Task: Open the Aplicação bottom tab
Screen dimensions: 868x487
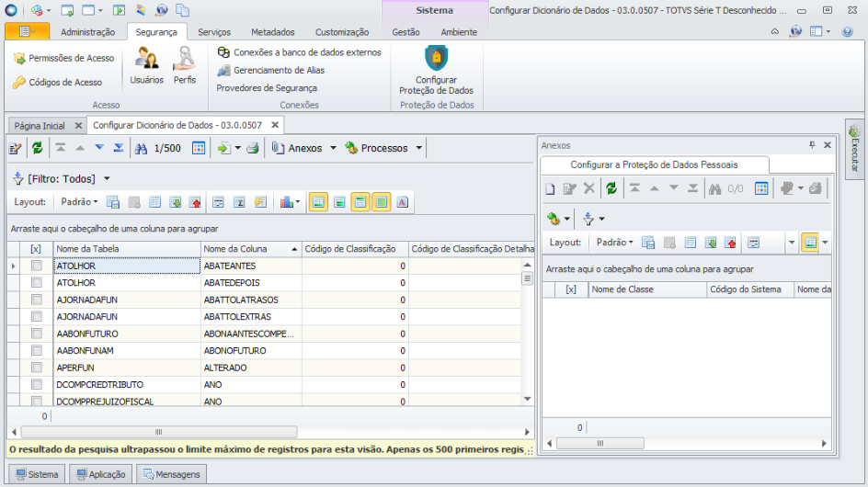Action: tap(101, 474)
